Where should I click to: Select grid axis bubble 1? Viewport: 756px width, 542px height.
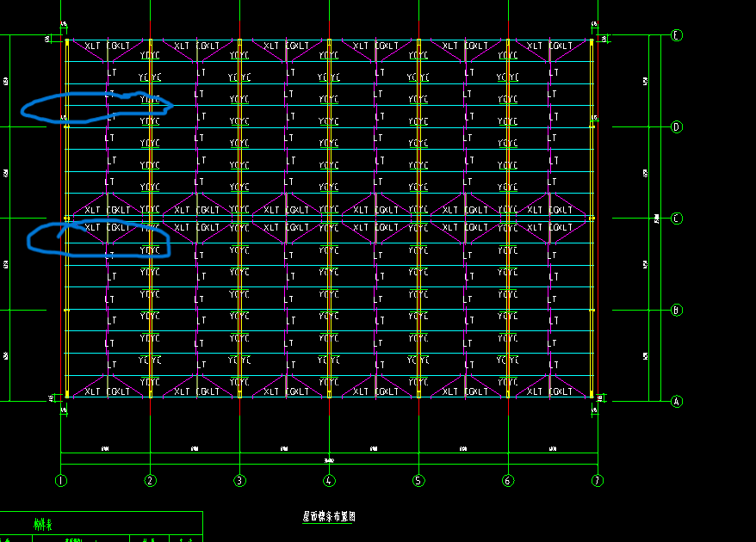pyautogui.click(x=61, y=480)
